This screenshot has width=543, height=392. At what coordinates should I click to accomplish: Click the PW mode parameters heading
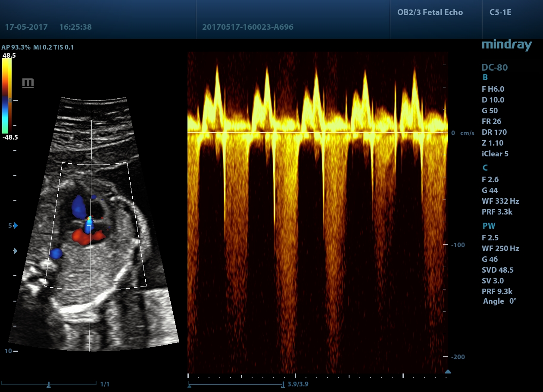[488, 226]
